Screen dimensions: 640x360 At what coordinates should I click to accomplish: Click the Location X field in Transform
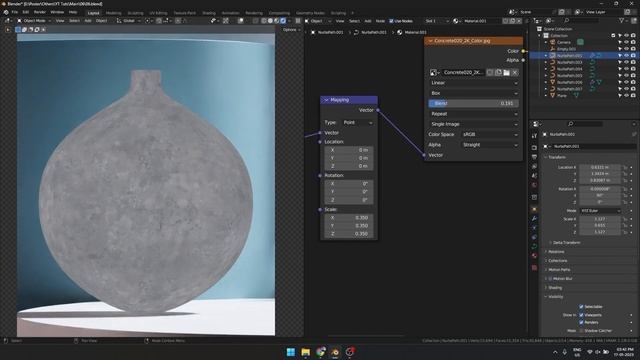coord(600,167)
